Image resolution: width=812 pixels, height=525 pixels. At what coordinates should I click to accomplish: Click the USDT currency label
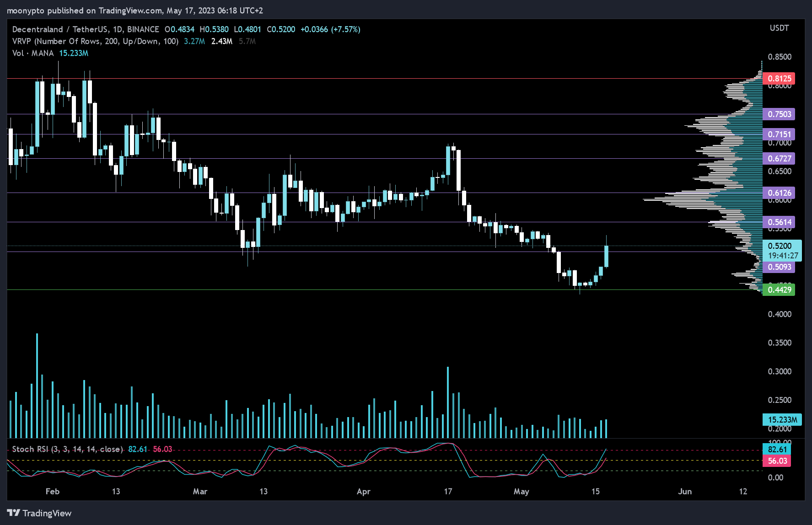point(779,28)
